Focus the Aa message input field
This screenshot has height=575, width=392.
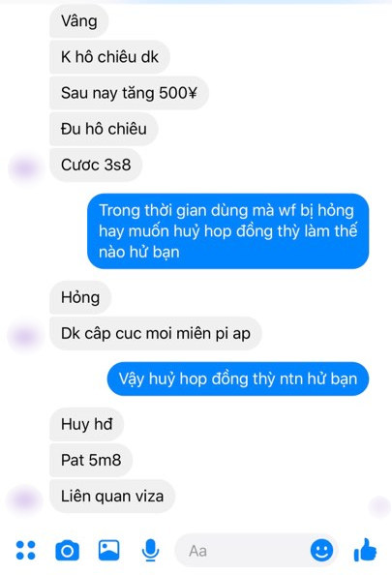(242, 551)
